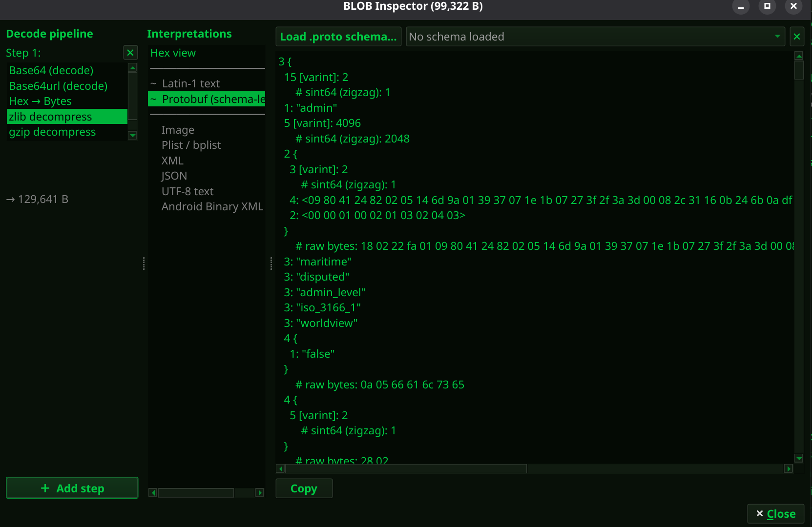Screen dimensions: 812x527
Task: Select the JSON interpretation
Action: tap(207, 176)
